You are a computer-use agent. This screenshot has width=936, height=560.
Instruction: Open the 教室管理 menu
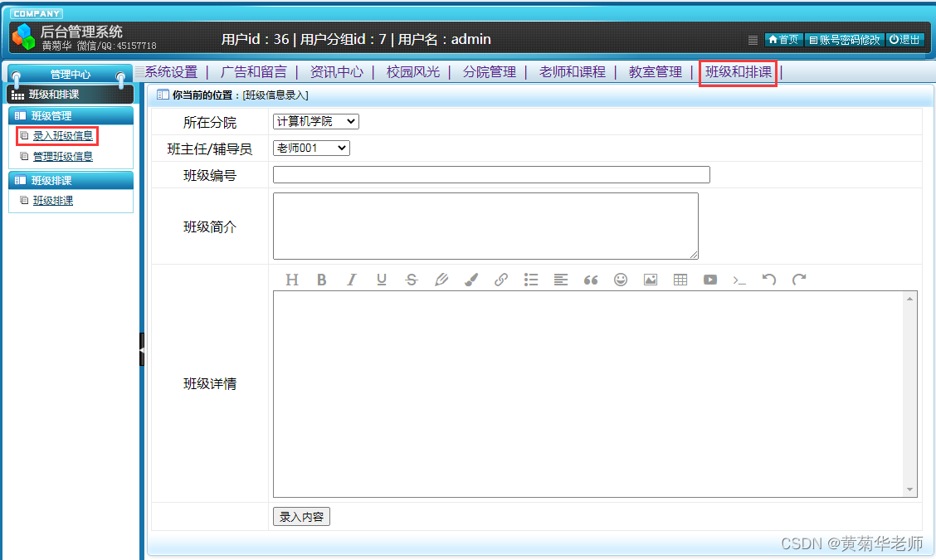click(656, 72)
